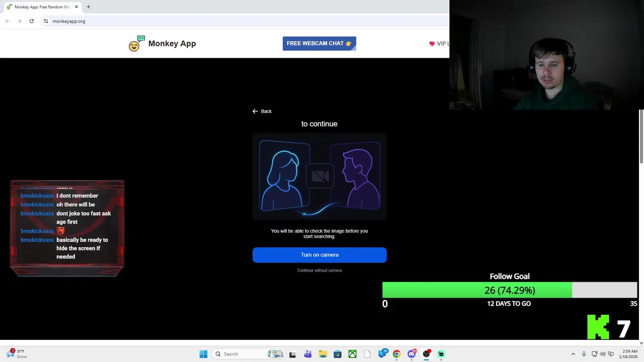
Task: Click the green Kick logo overlay
Action: point(598,327)
